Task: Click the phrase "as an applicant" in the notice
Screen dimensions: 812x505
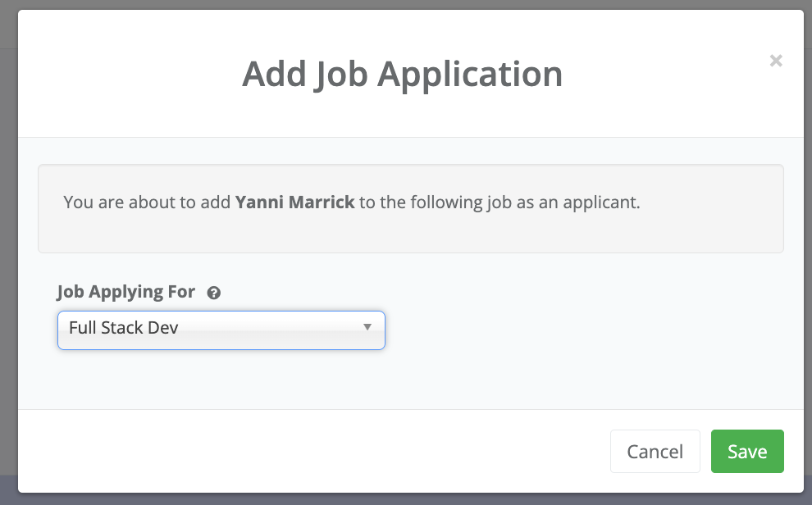Action: (x=577, y=202)
